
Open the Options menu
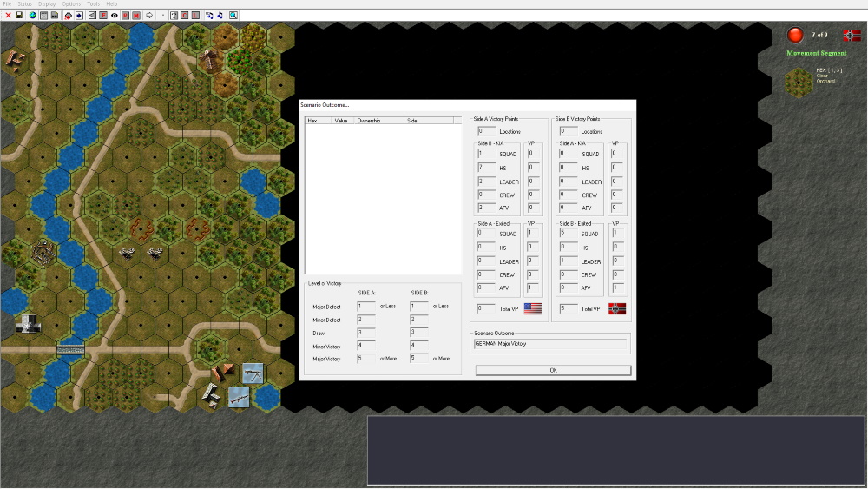[71, 3]
